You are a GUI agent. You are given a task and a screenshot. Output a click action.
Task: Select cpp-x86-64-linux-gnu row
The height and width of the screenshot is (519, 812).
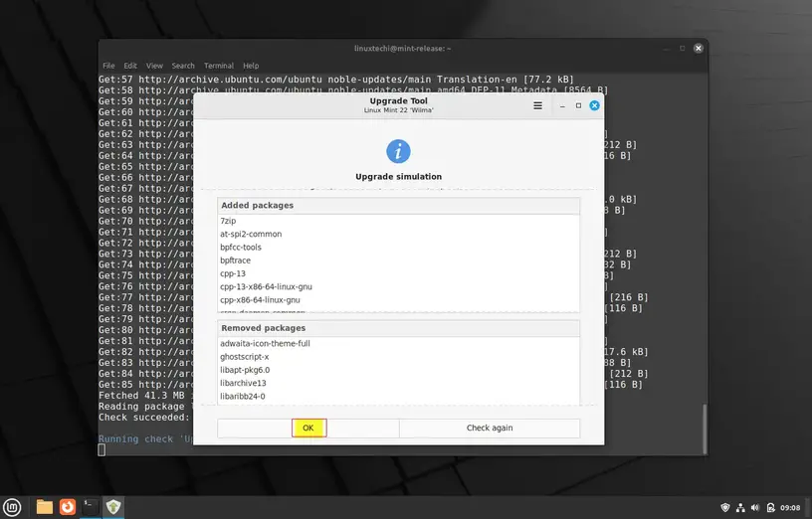398,300
